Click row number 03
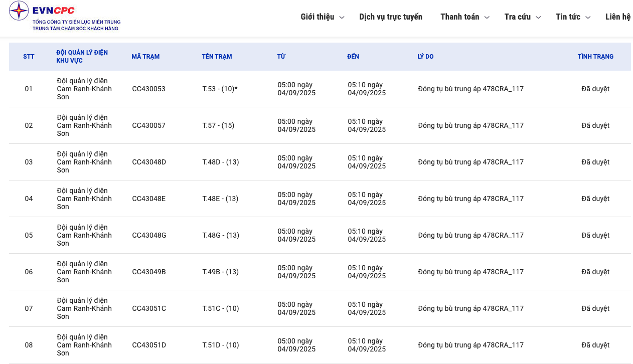The image size is (633, 364). [x=29, y=162]
